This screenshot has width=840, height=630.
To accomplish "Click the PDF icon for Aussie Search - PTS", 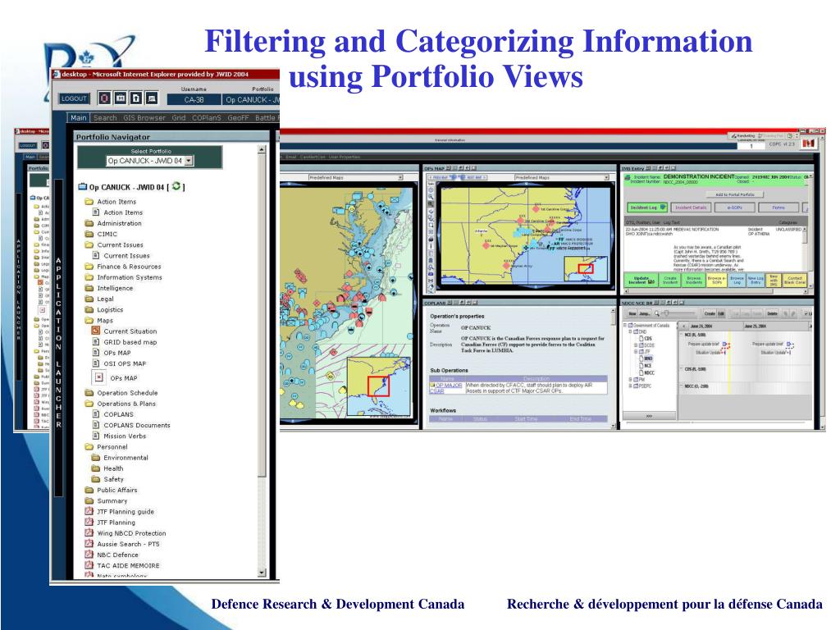I will [89, 544].
